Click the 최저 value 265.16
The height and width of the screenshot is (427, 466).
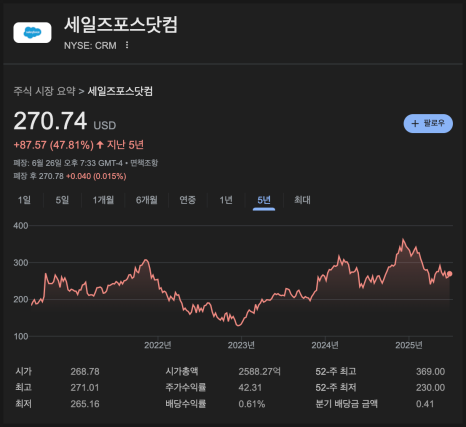[x=85, y=404]
